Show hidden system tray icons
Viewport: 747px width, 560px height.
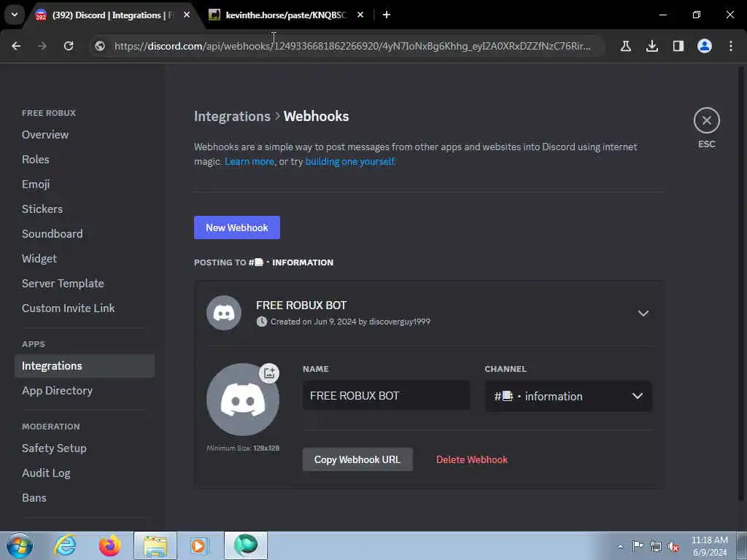620,546
